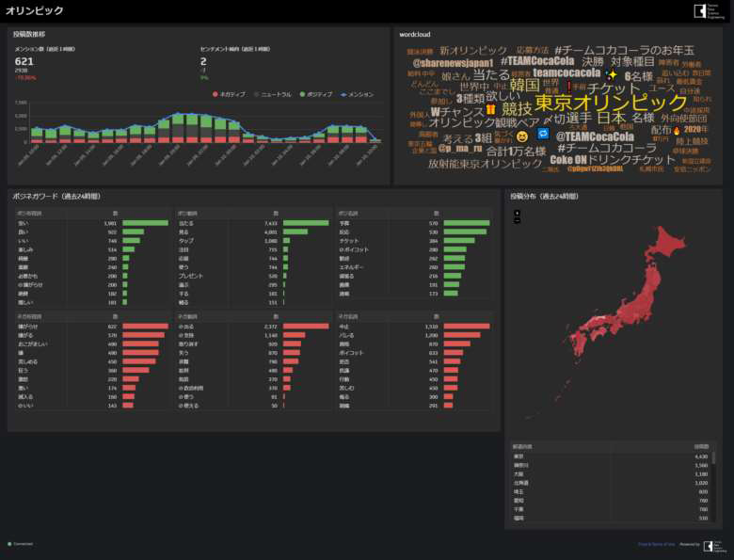The width and height of the screenshot is (734, 560).
Task: Click the yellow laughing face emoji in the wordcloud
Action: click(x=521, y=136)
